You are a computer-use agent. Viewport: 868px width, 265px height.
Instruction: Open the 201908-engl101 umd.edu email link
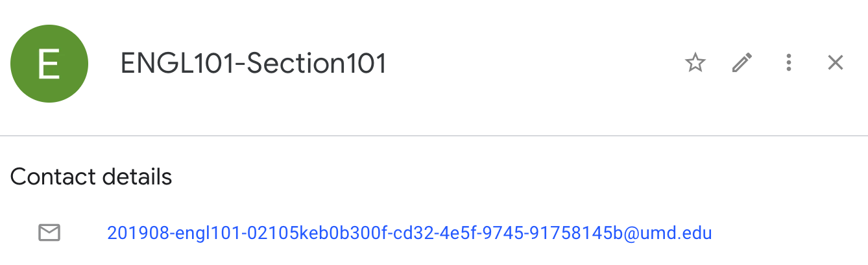409,233
